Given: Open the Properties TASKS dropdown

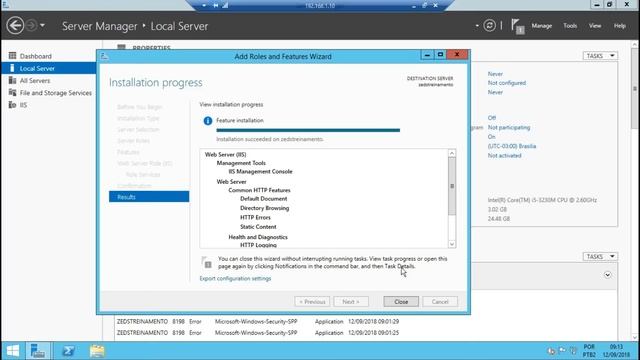Looking at the screenshot, I should pos(600,56).
